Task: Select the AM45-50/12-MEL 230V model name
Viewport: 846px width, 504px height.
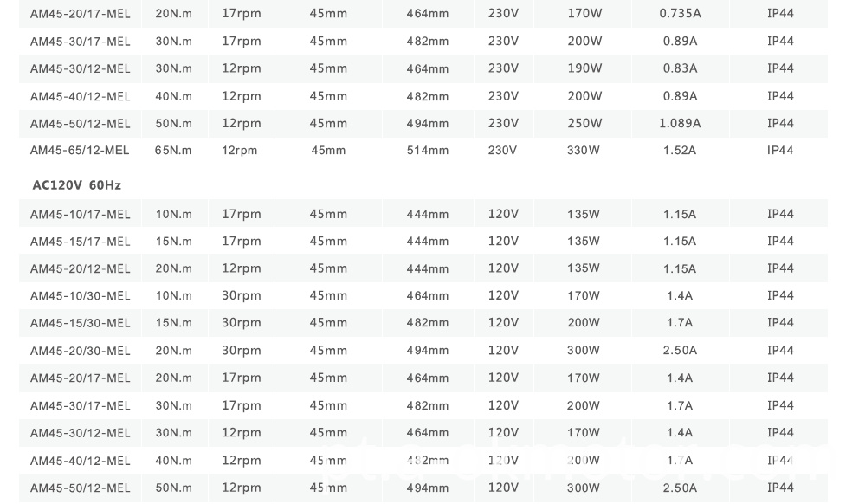Action: pos(80,124)
